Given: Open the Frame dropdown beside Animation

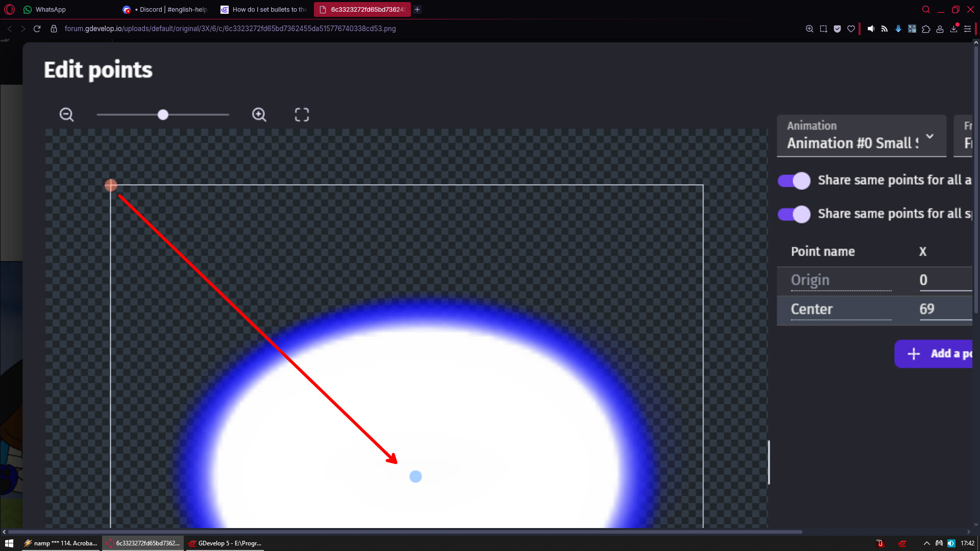Looking at the screenshot, I should 967,136.
